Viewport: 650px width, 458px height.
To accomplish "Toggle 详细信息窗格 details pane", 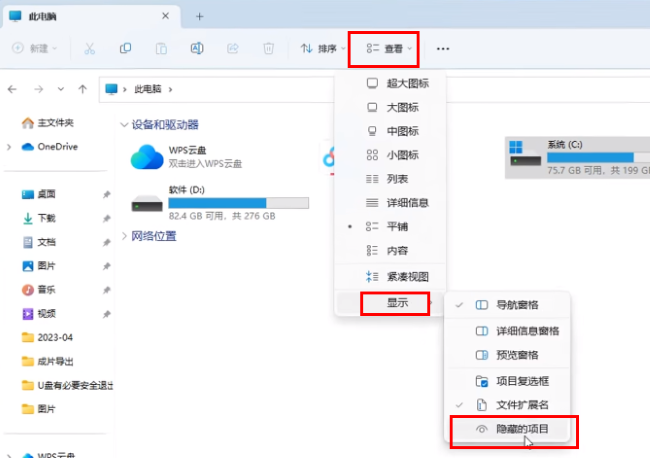I will (x=507, y=331).
